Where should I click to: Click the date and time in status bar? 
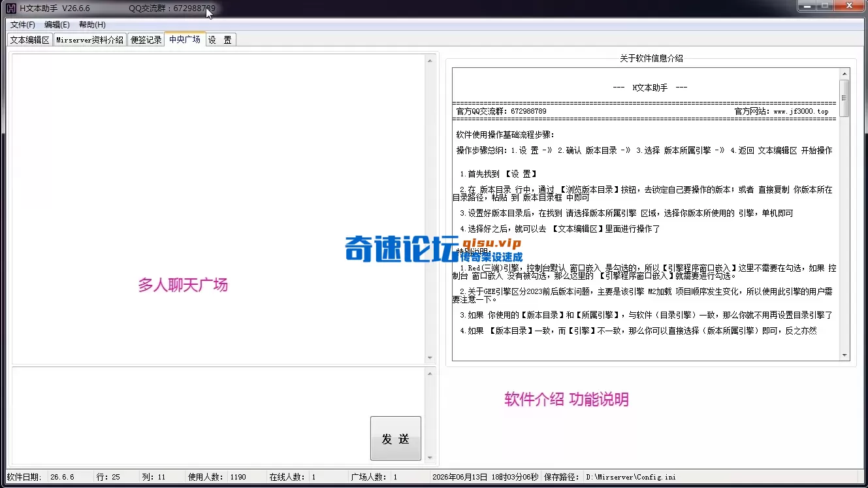485,477
